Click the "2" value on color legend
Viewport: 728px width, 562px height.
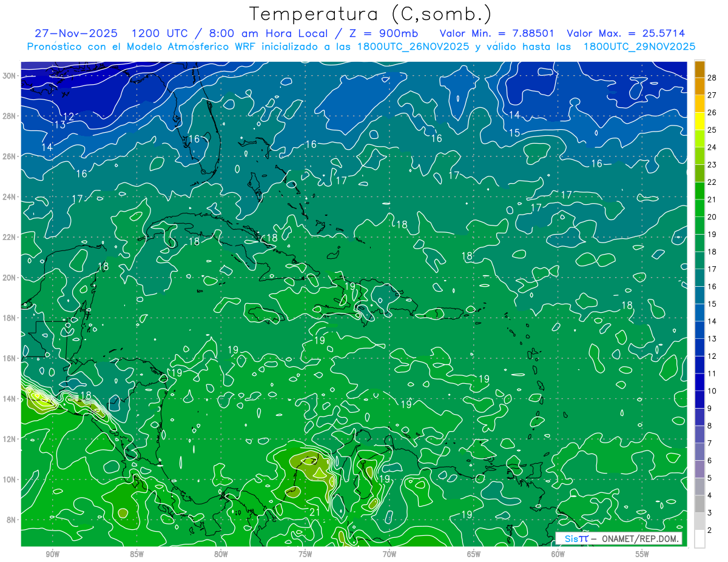pyautogui.click(x=710, y=530)
